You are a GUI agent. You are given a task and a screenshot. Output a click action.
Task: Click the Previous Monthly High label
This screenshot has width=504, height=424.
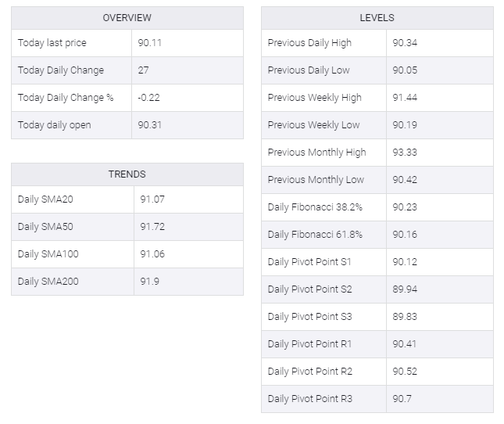click(x=316, y=153)
